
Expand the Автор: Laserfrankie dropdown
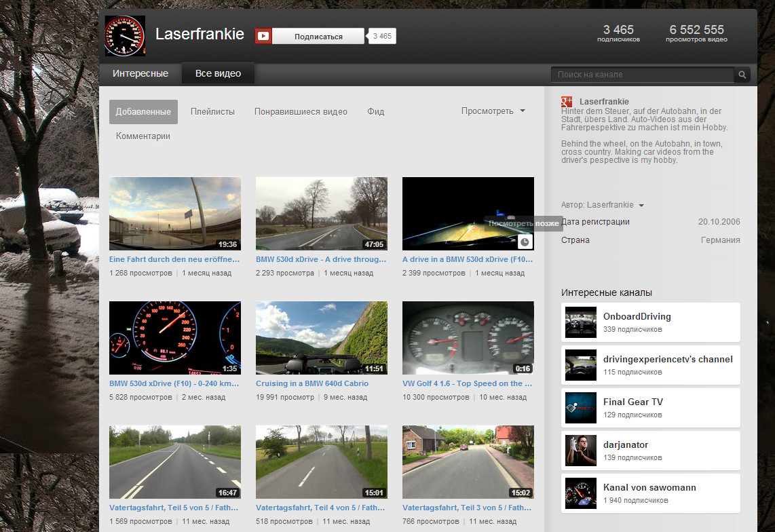pos(602,205)
